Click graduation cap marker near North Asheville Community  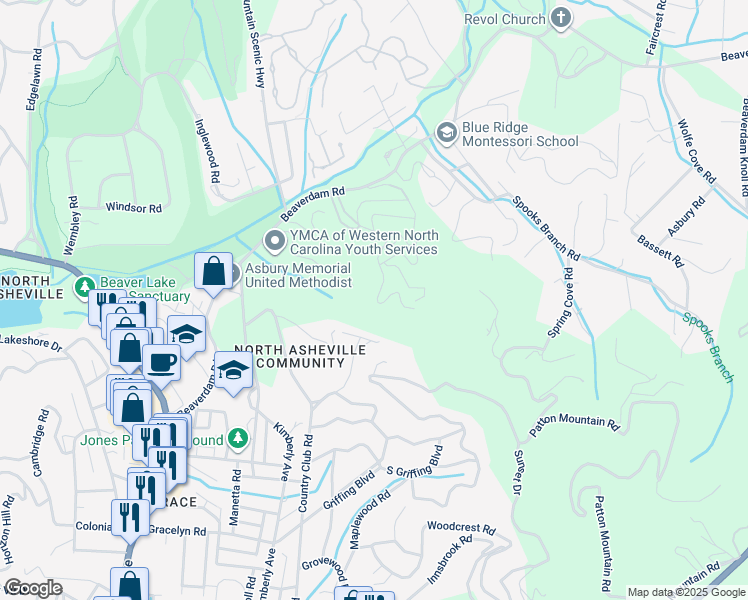(233, 373)
